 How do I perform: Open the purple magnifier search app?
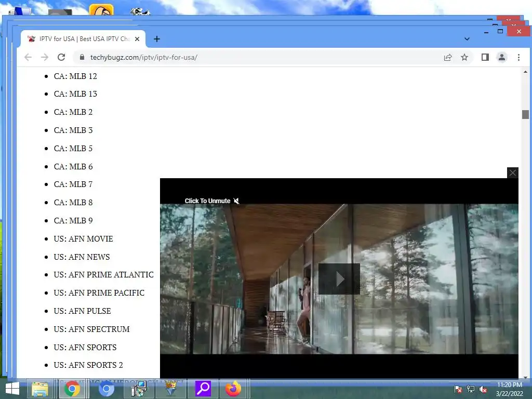[203, 389]
